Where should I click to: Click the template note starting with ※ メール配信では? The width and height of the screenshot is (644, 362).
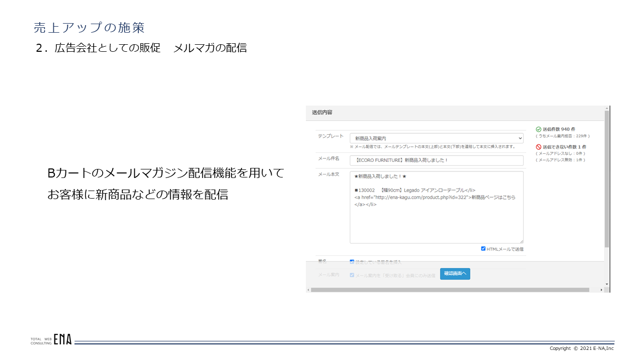point(432,147)
